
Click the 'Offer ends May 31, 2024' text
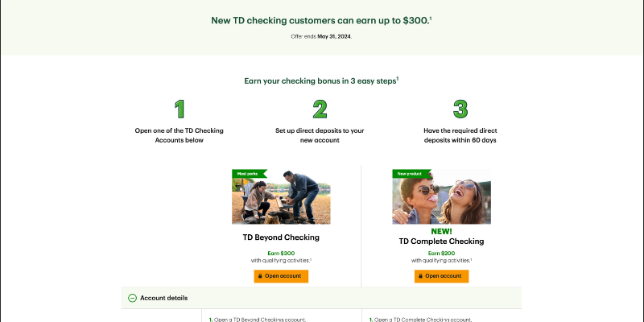coord(321,36)
